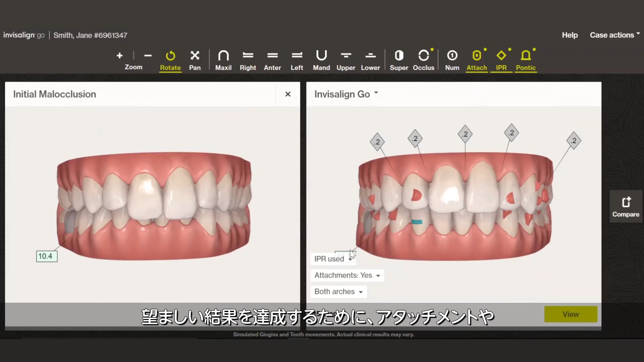Toggle Pontic display
Screen dimensions: 644x362
point(526,60)
